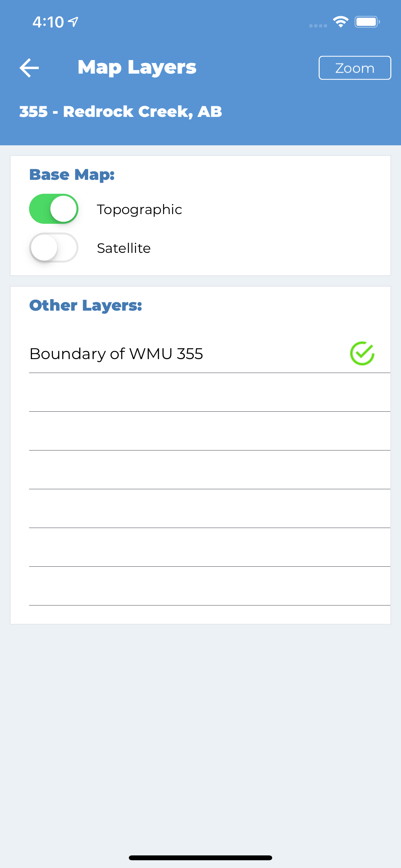This screenshot has width=401, height=868.
Task: Tap the battery indicator icon
Action: click(367, 22)
